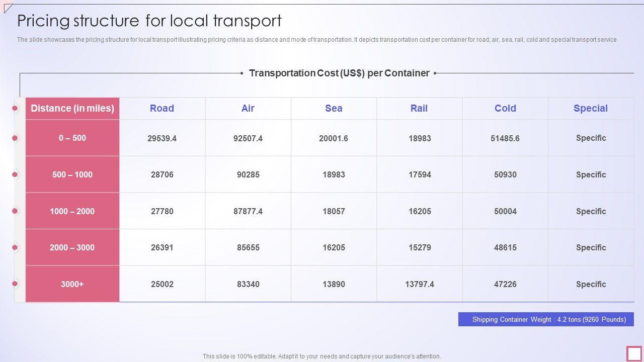Screen dimensions: 644x362
Task: Select the slide title Pricing structure for local transport
Action: click(149, 21)
